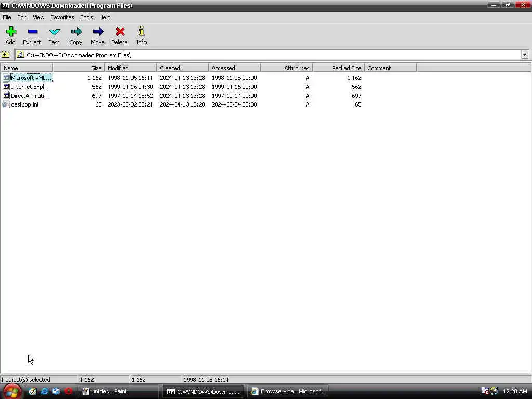Click accessed date 2024-05-24 00:00
532x399 pixels.
234,104
